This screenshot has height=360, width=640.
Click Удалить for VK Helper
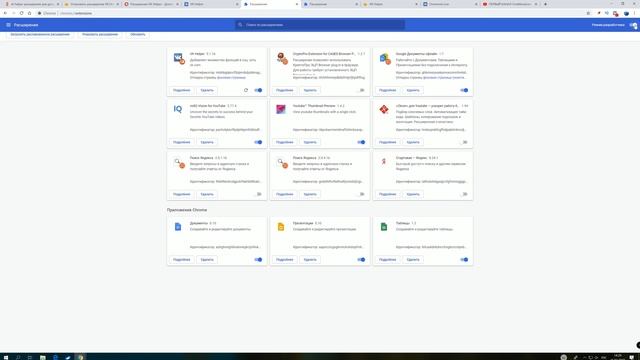(x=207, y=90)
